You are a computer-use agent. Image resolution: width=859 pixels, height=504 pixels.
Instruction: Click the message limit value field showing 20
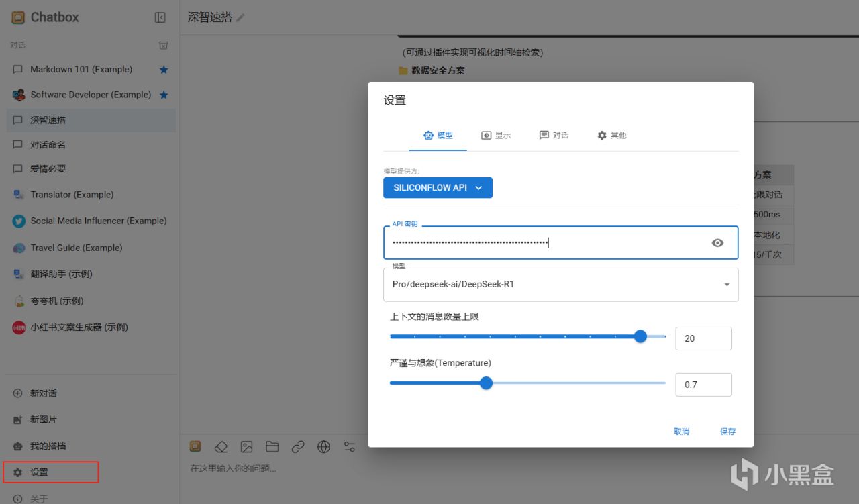point(703,338)
